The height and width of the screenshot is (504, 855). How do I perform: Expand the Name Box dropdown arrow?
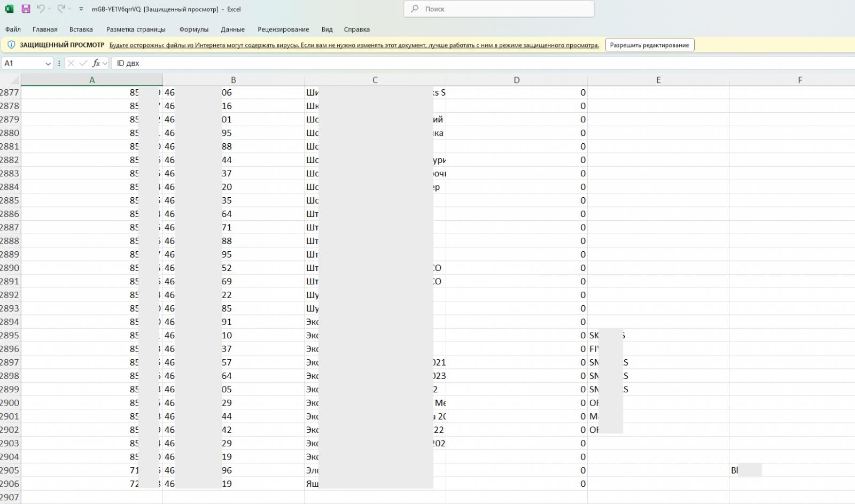pos(48,63)
